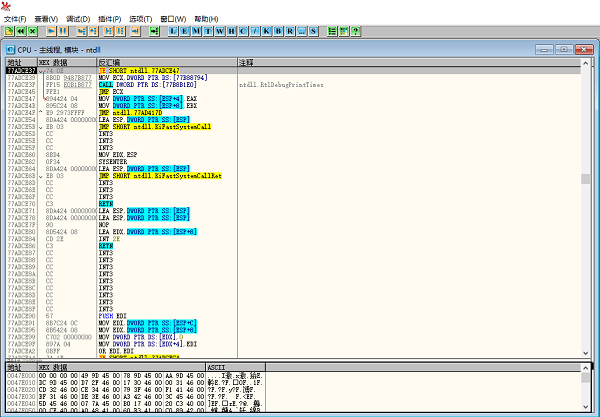The height and width of the screenshot is (417, 600).
Task: Open the 插件(P) menu
Action: coord(109,18)
